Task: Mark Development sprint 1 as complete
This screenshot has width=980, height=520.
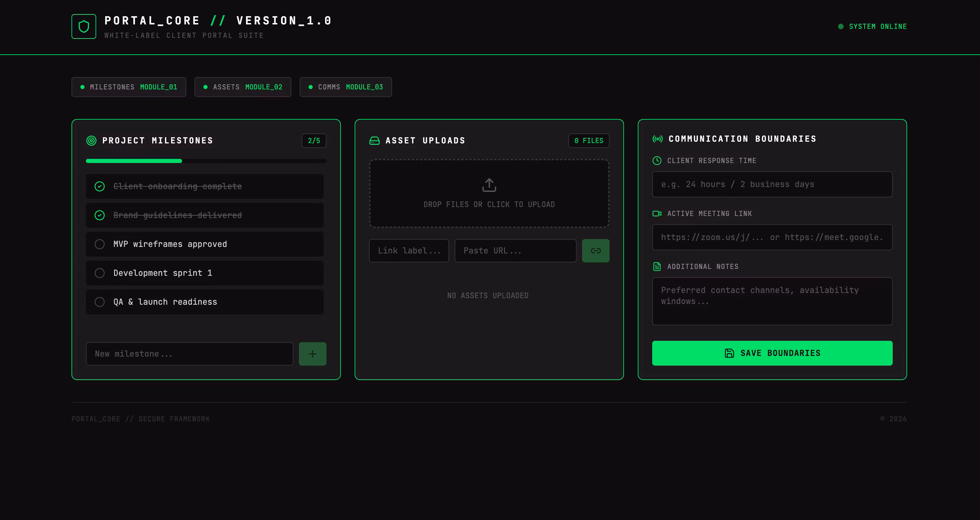Action: tap(99, 273)
